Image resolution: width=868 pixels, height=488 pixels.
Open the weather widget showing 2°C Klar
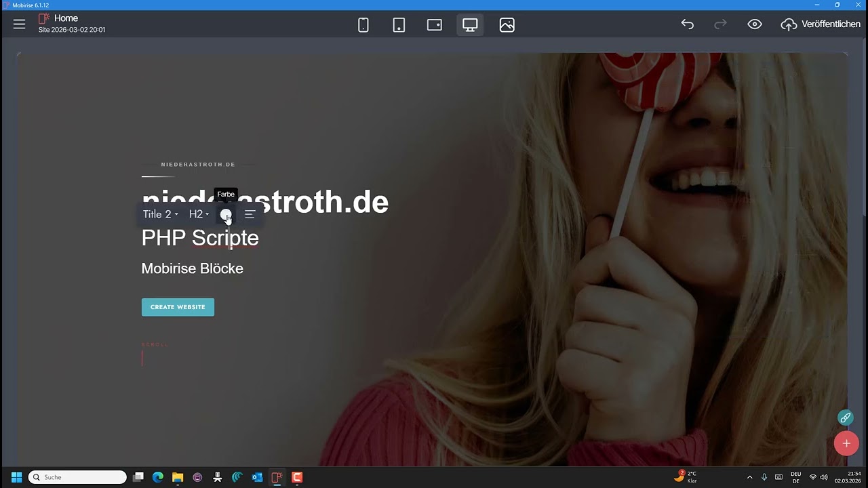pyautogui.click(x=686, y=476)
